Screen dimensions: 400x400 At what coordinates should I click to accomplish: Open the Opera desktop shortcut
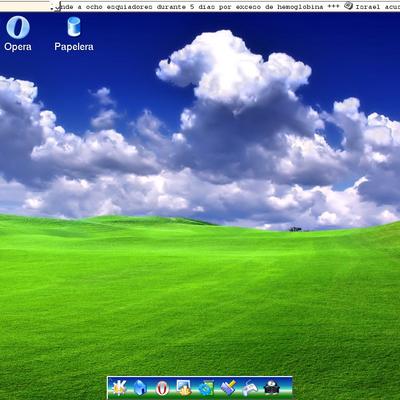(x=18, y=34)
